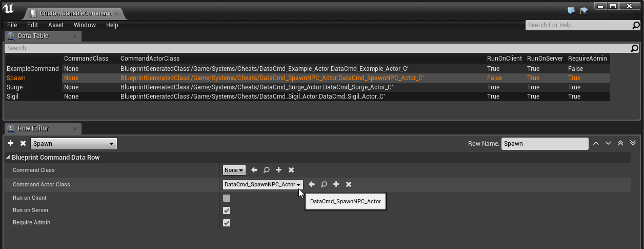Remove current row with the X icon
This screenshot has height=249, width=644.
coord(23,144)
